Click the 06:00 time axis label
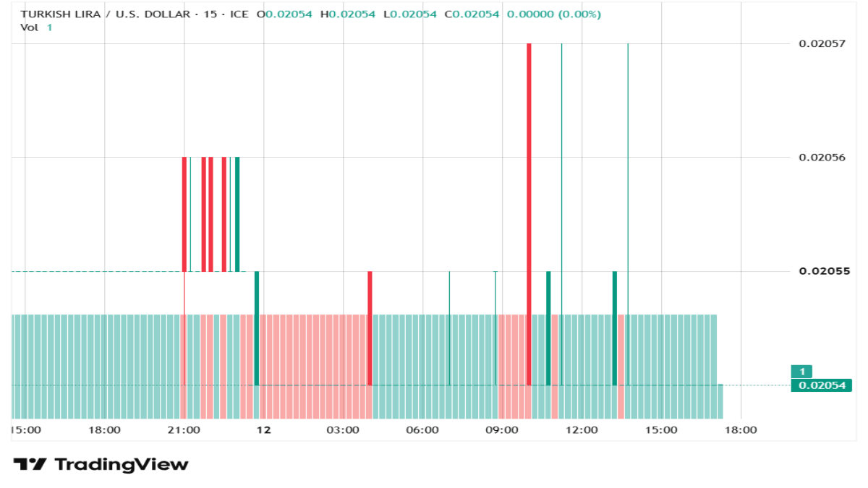The image size is (868, 488). (x=422, y=429)
